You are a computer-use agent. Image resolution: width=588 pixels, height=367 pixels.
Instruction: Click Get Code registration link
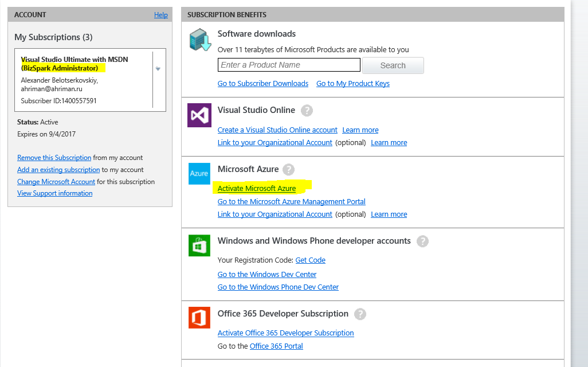pos(310,260)
